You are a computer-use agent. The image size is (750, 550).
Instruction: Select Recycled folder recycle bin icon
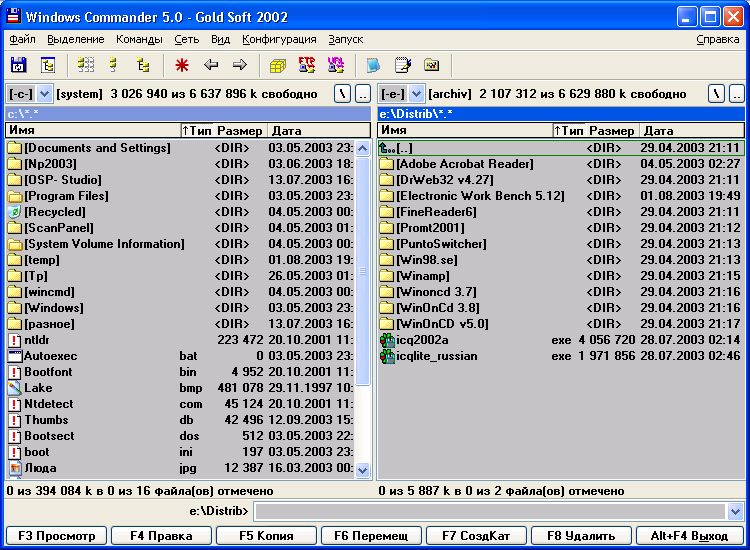(15, 212)
